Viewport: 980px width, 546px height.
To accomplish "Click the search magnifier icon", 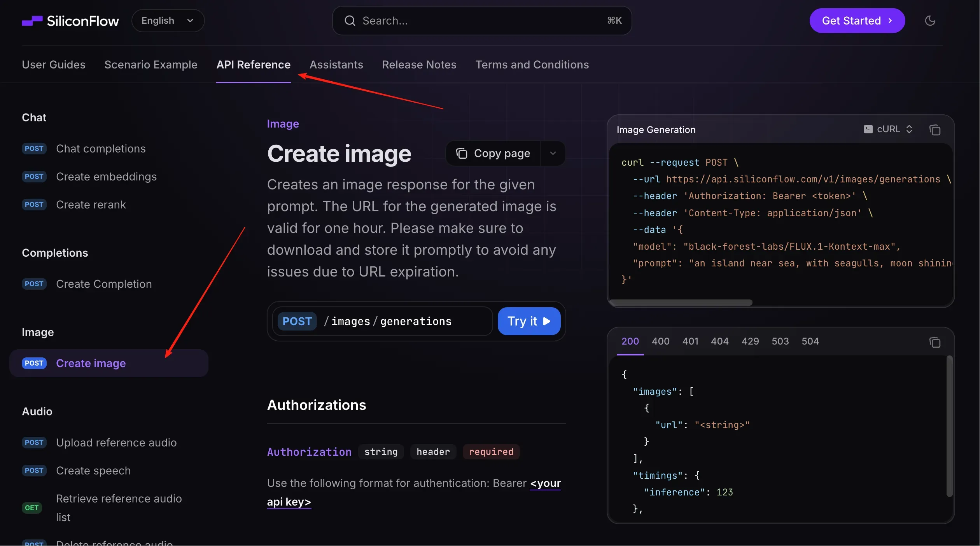I will click(x=350, y=21).
